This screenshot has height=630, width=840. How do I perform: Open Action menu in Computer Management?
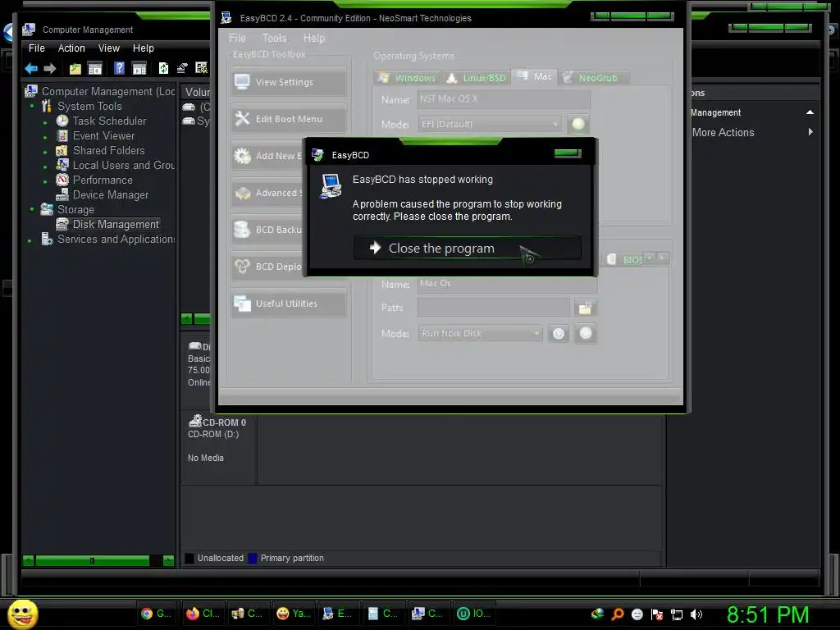71,48
